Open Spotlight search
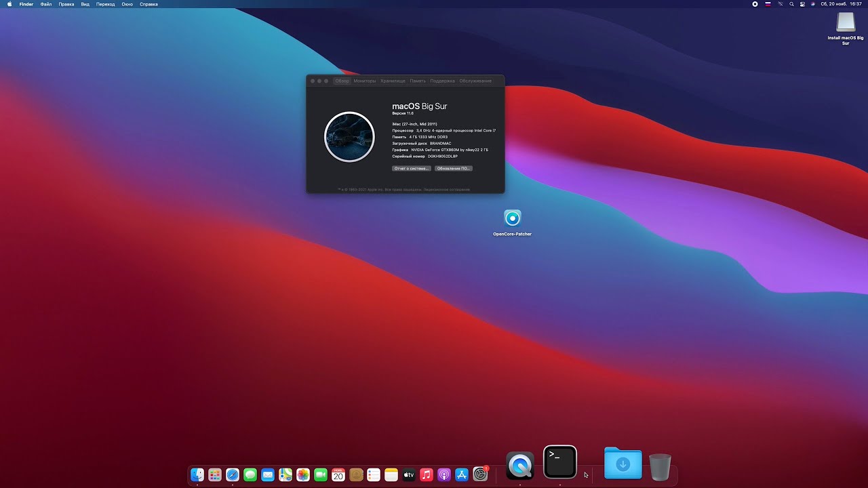The height and width of the screenshot is (488, 868). tap(792, 4)
